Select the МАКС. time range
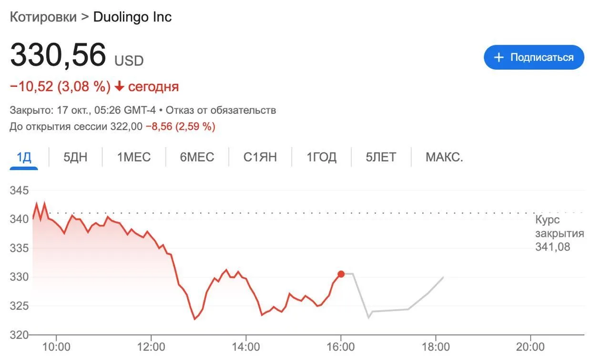 click(444, 157)
